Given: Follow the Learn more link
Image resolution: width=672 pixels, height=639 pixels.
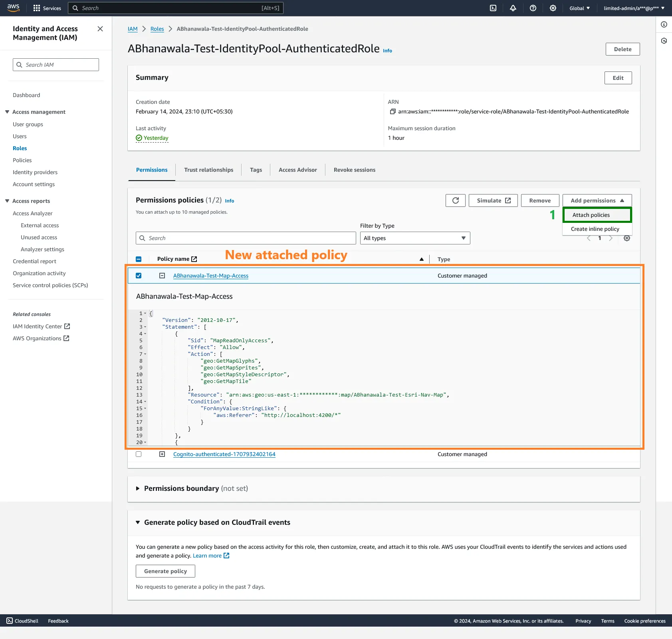Looking at the screenshot, I should click(211, 556).
